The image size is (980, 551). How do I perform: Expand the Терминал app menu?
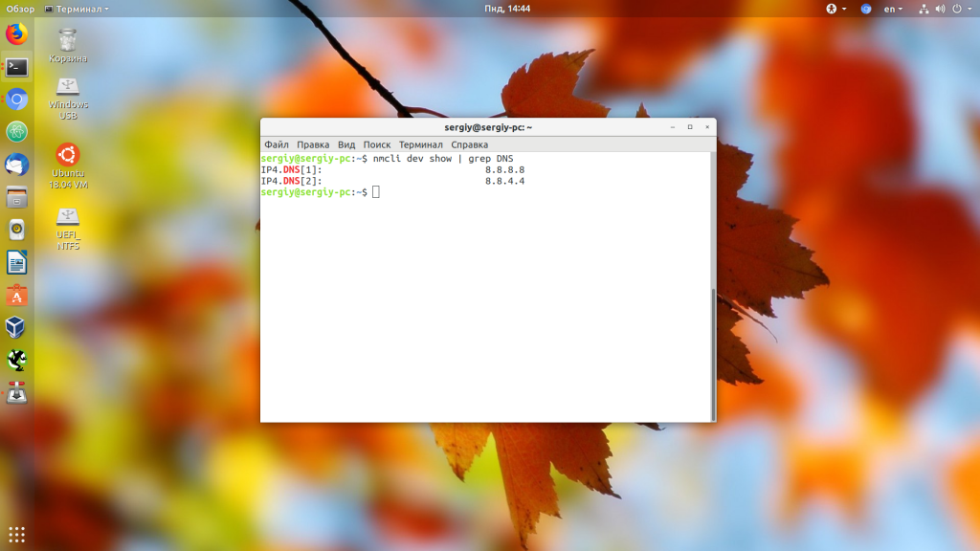pos(78,9)
